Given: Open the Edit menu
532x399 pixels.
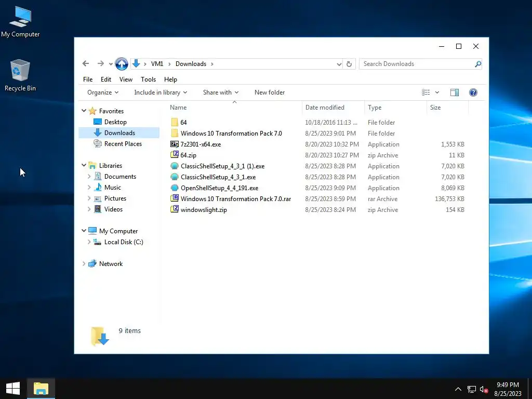Looking at the screenshot, I should 106,79.
